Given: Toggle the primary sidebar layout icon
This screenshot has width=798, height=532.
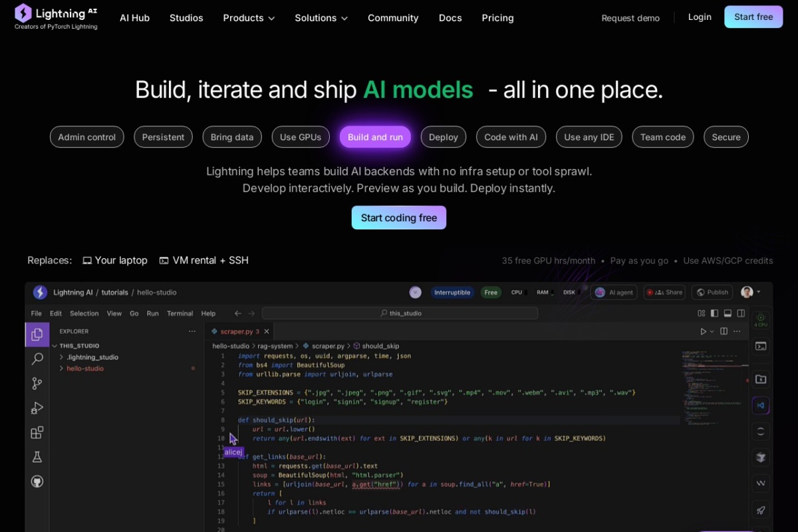Looking at the screenshot, I should [714, 313].
